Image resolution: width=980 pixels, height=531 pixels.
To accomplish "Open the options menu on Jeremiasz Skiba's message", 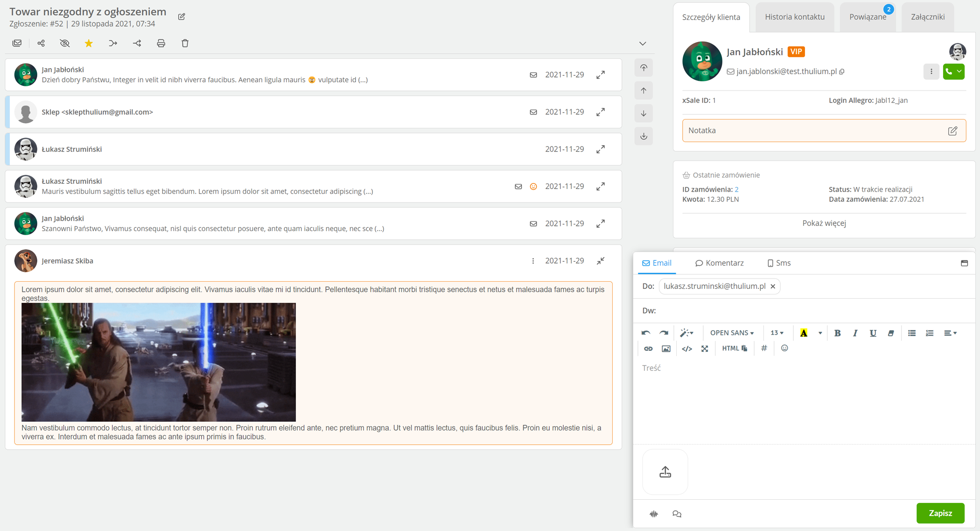I will pos(533,261).
